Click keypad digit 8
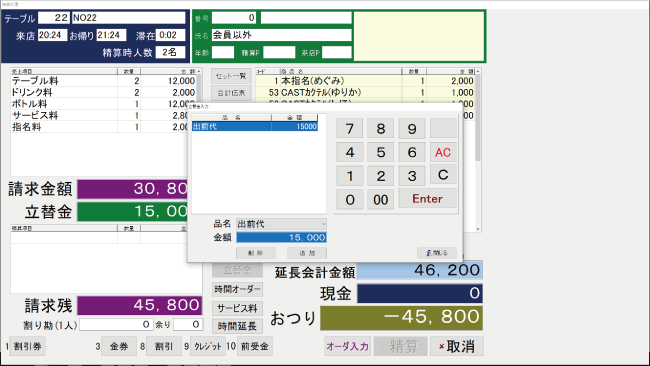 pos(381,128)
